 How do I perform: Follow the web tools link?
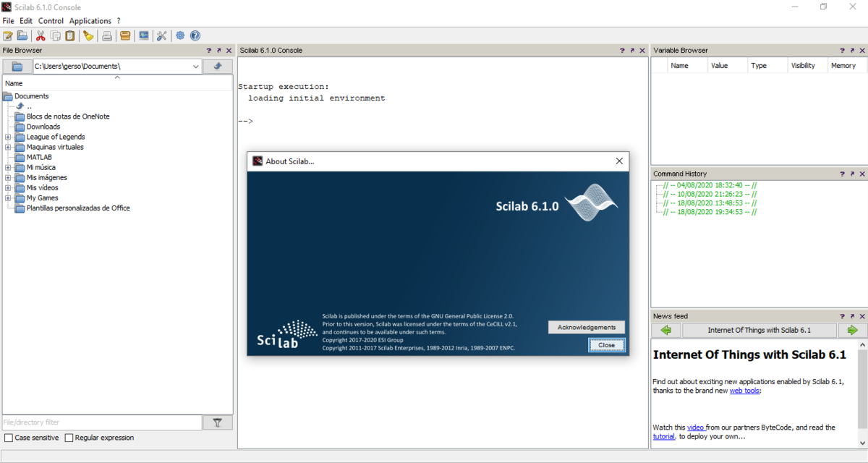[x=744, y=391]
